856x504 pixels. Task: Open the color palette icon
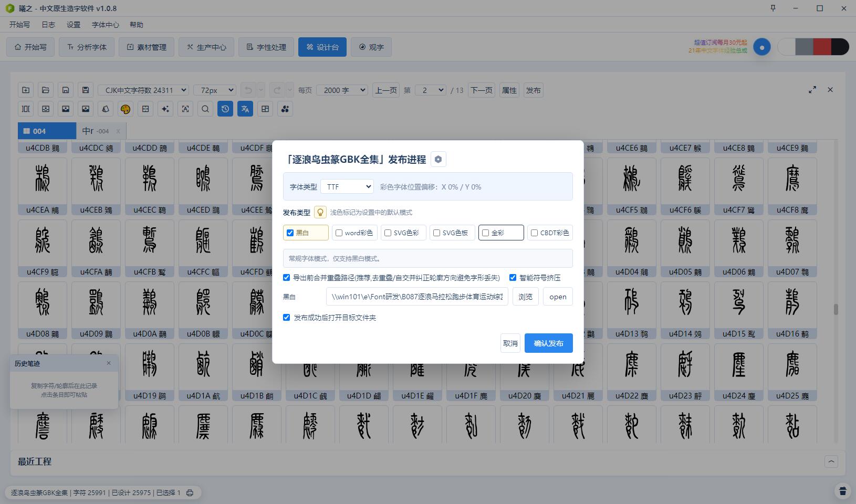click(x=126, y=109)
